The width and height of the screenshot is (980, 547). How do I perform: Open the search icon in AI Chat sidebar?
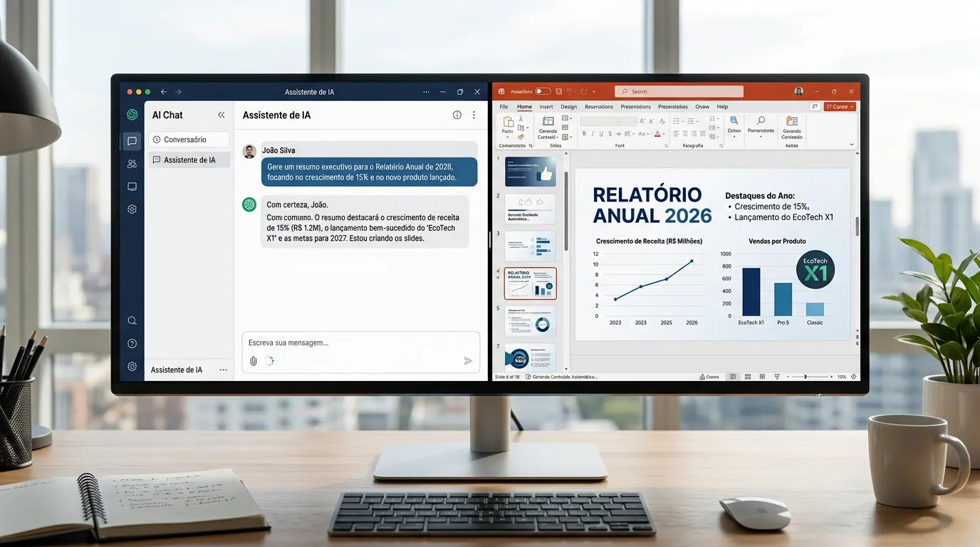pyautogui.click(x=132, y=321)
